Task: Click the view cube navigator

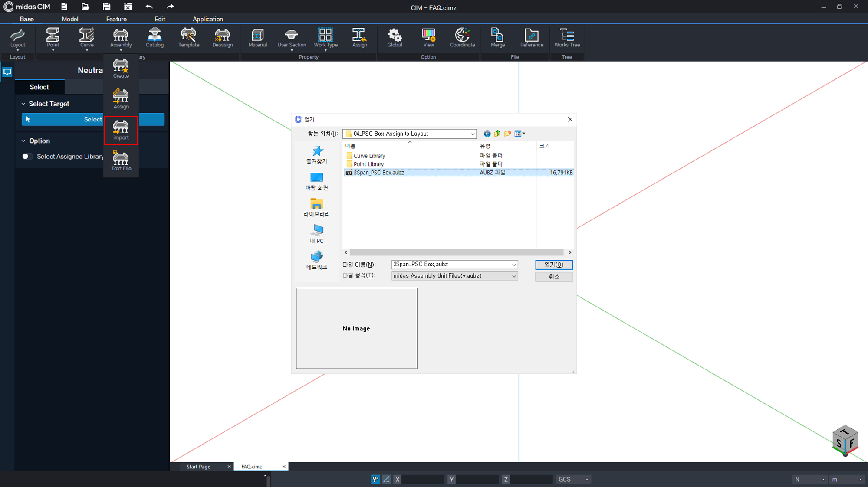Action: 845,441
